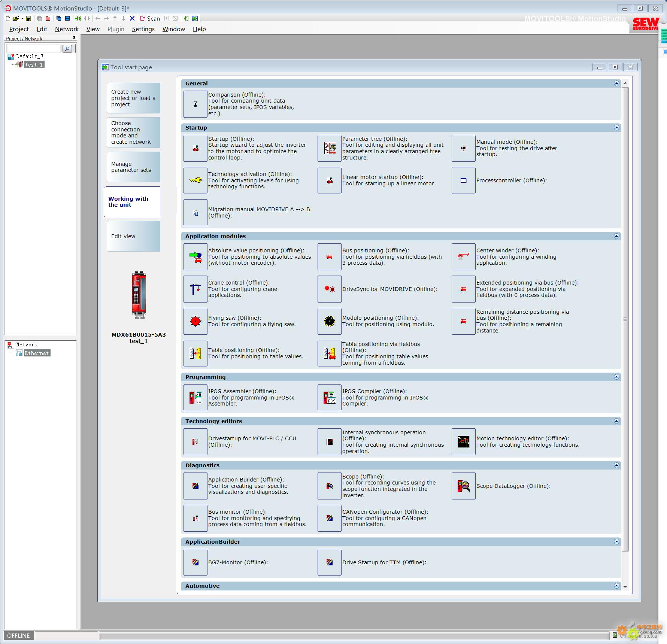This screenshot has height=644, width=667.
Task: Click the project tree search input field
Action: [x=34, y=49]
